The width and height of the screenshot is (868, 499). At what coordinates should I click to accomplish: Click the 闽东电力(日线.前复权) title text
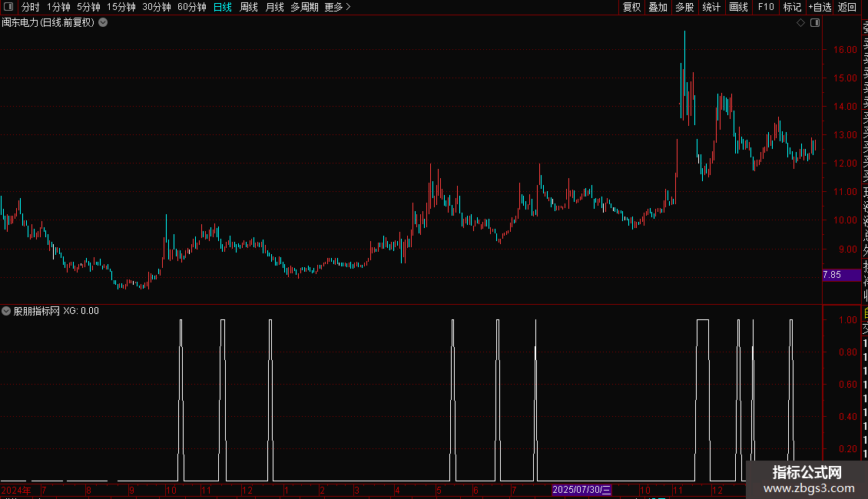(x=48, y=23)
